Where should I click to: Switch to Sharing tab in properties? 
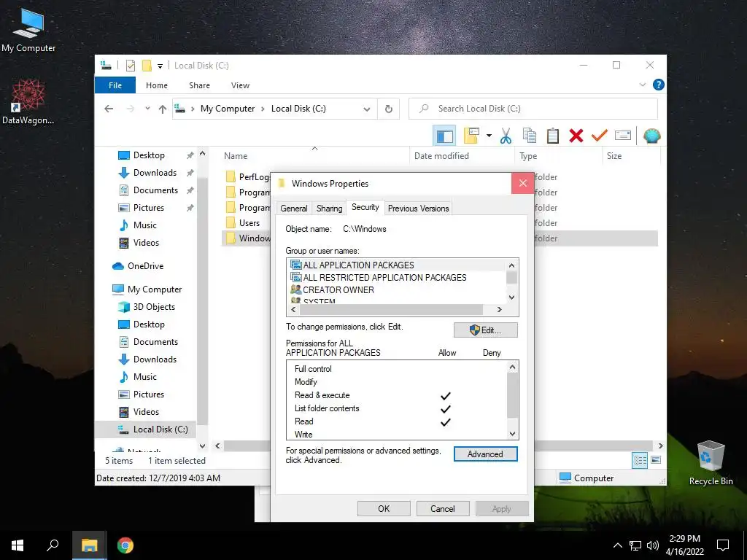[329, 208]
